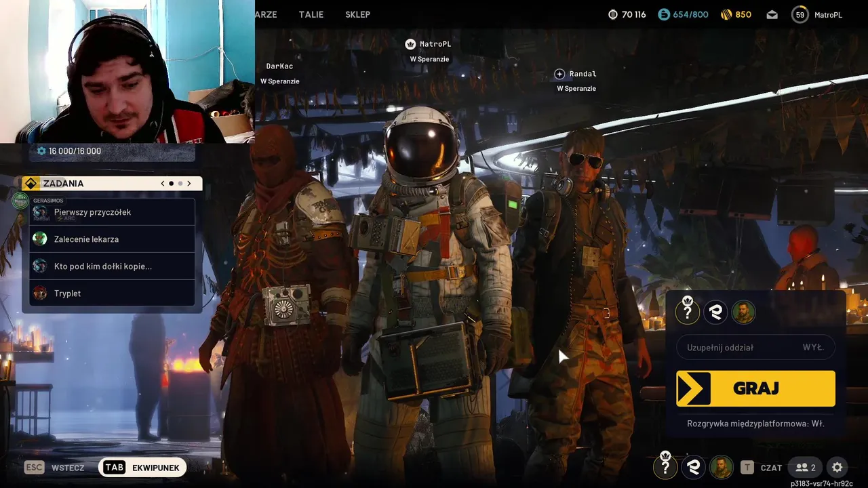Click squad panel white logo avatar
868x488 pixels.
[x=715, y=312]
